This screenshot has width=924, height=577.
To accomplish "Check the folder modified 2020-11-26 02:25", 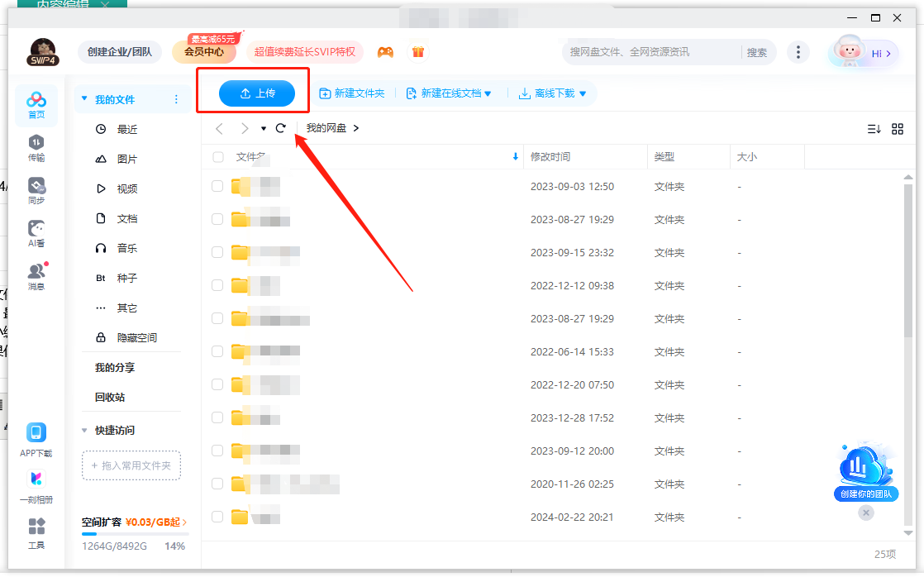I will (217, 484).
